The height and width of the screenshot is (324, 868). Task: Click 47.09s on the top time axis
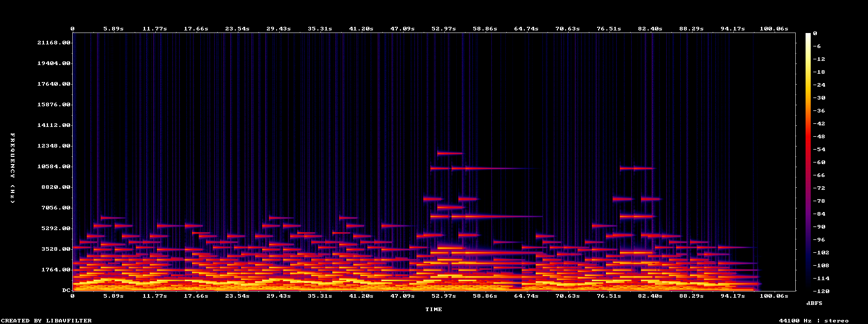403,29
